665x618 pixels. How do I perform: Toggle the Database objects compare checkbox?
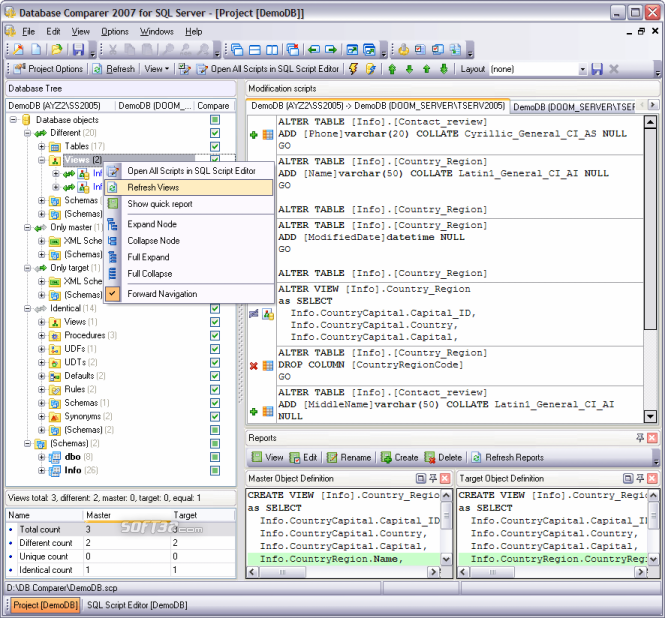tap(215, 120)
